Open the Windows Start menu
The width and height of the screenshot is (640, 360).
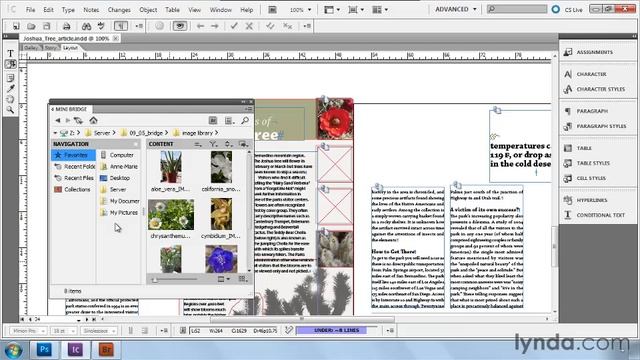13,350
